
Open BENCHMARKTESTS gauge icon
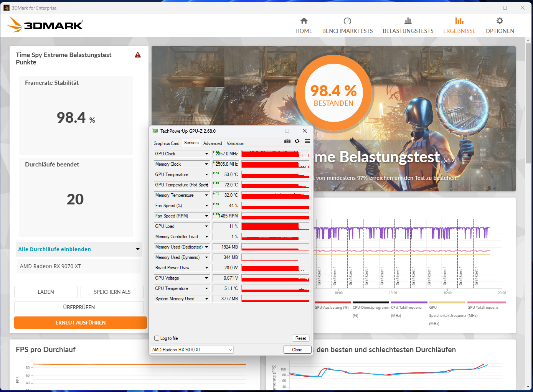coord(347,21)
